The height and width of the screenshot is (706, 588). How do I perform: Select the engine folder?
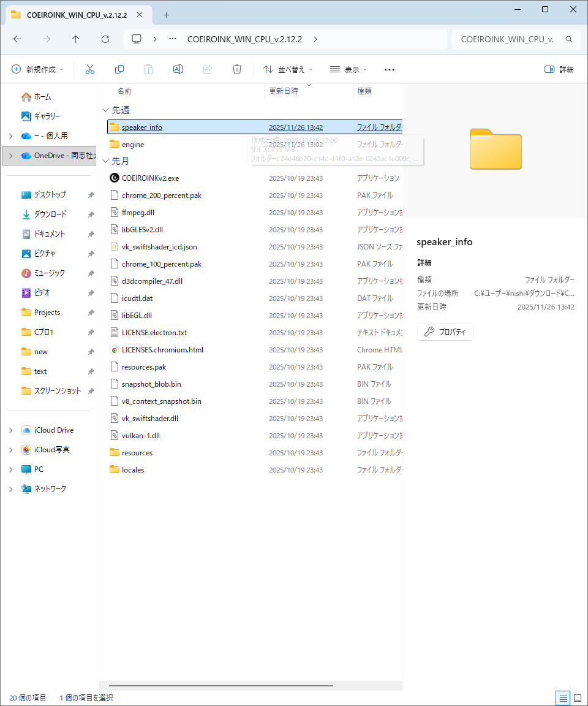tap(255, 145)
